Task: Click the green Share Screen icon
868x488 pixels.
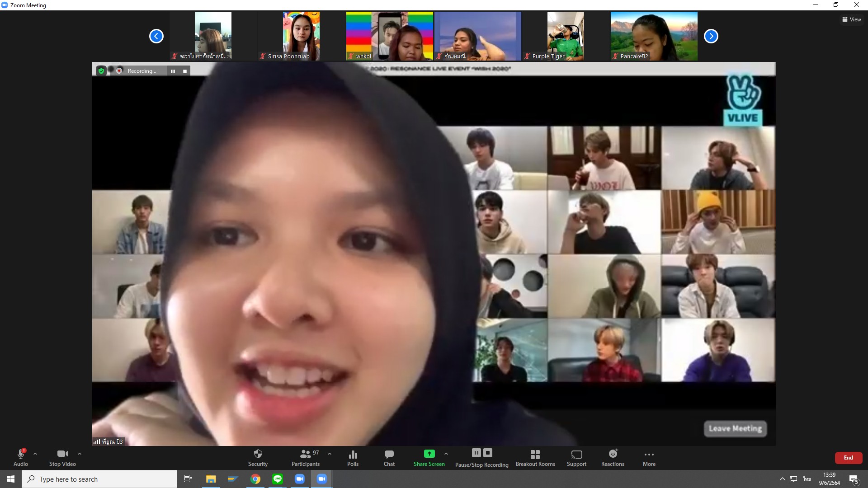Action: pyautogui.click(x=429, y=454)
